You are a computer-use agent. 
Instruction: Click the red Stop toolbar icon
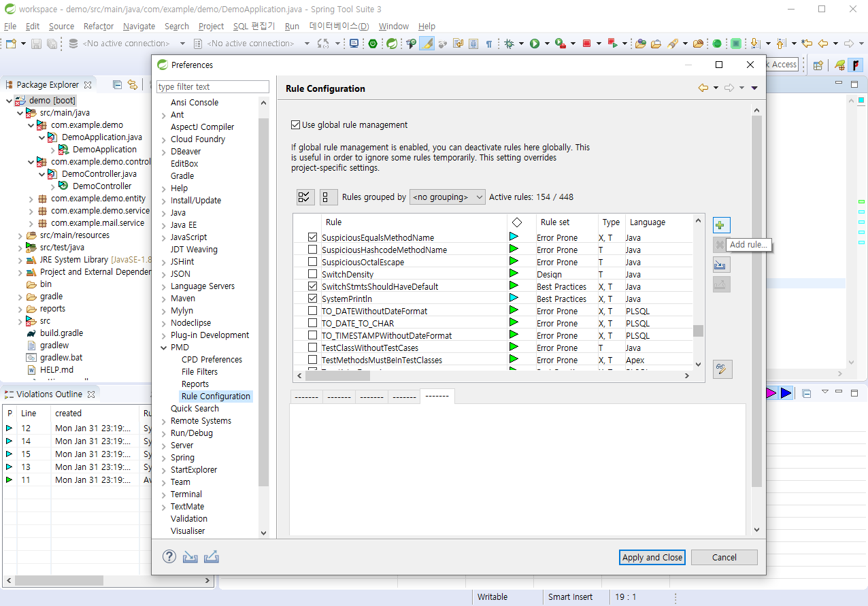click(x=586, y=44)
